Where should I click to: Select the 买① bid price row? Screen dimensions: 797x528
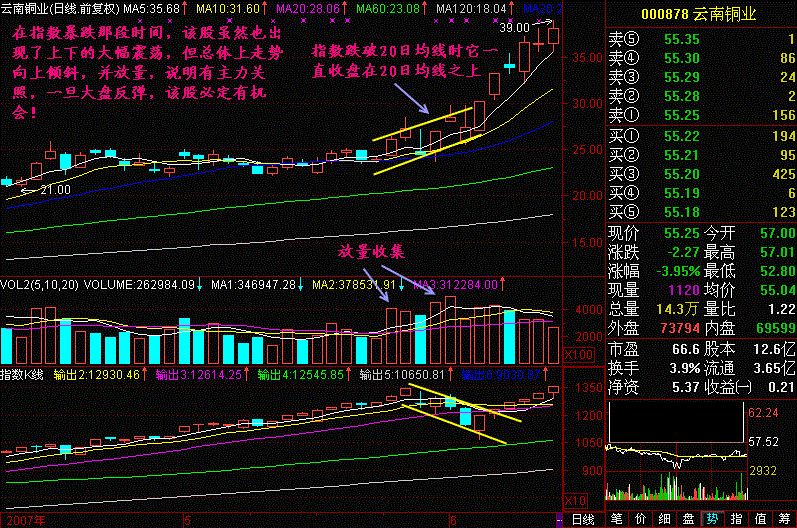(699, 135)
